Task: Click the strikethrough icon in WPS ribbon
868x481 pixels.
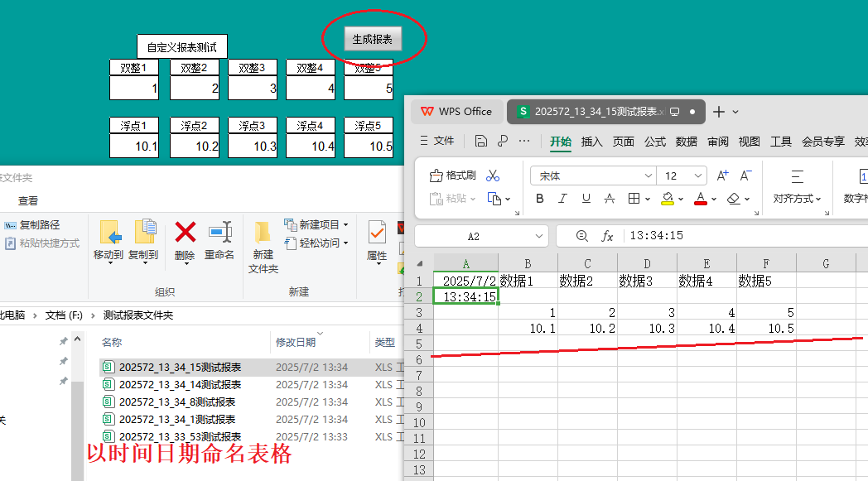Action: 610,199
